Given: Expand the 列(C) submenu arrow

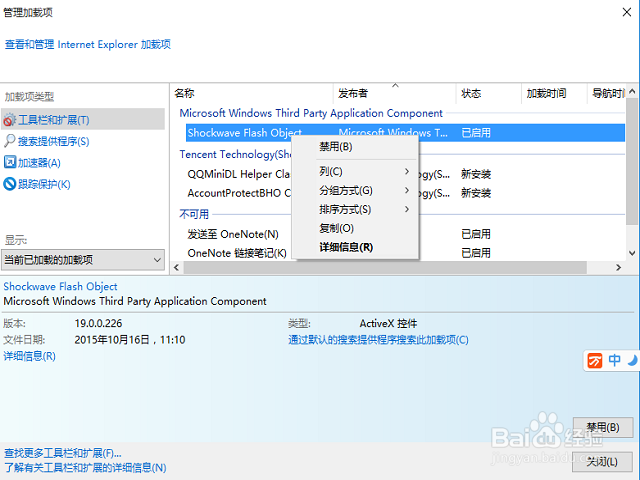Looking at the screenshot, I should tap(407, 171).
